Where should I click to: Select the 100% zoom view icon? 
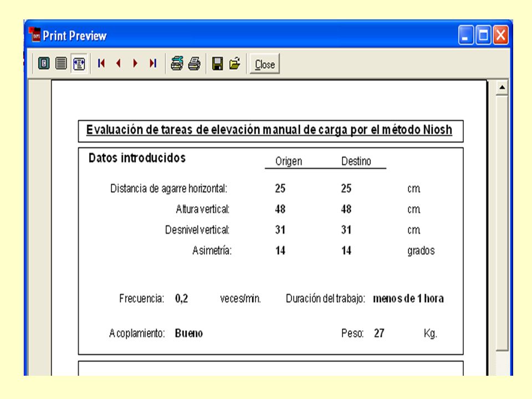tap(61, 63)
